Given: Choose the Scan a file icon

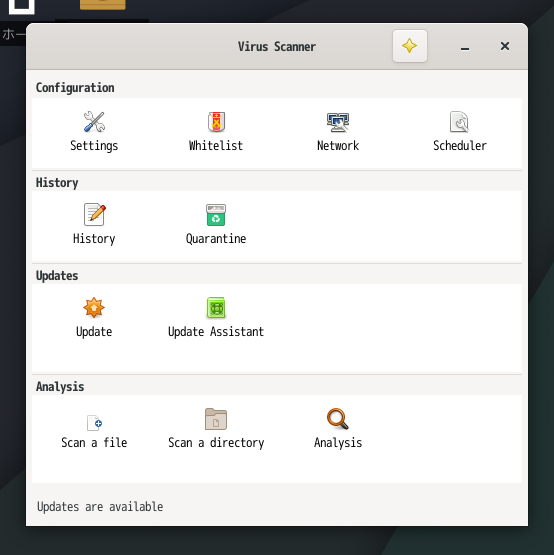Looking at the screenshot, I should (94, 423).
